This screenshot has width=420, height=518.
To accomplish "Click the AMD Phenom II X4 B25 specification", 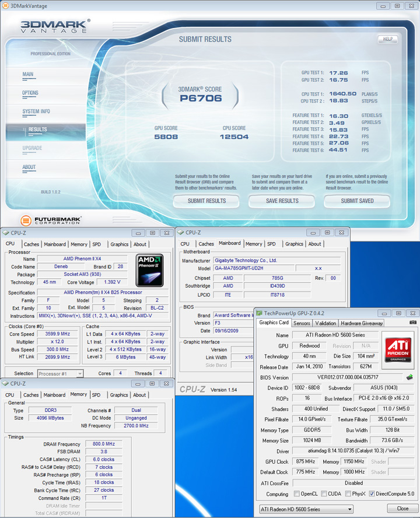I will click(x=103, y=292).
